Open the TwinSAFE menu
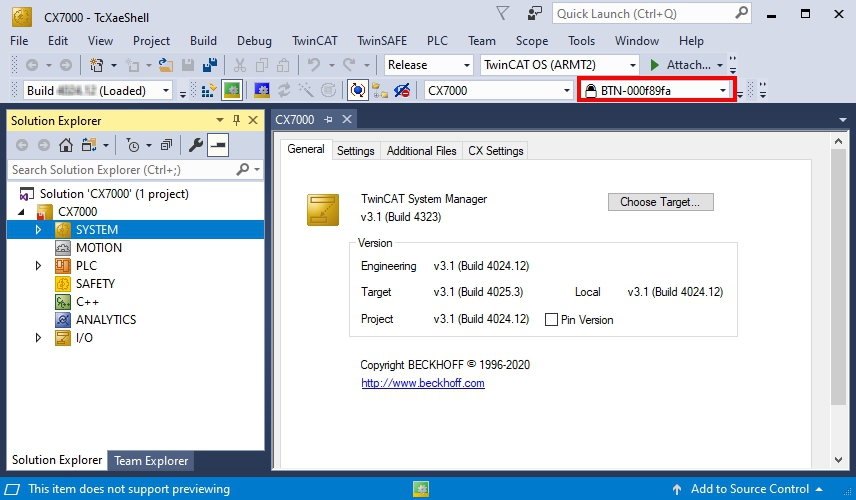This screenshot has width=856, height=500. [x=382, y=41]
